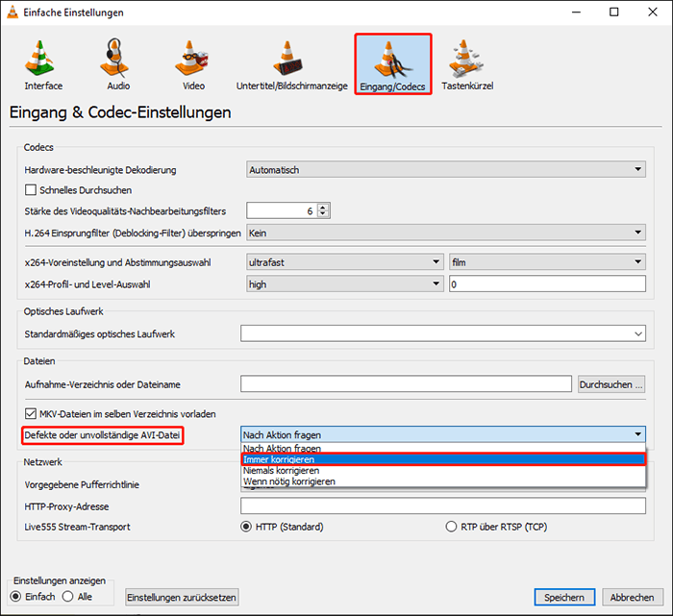Collapse the Defekte AVI-Datei dropdown header
673x616 pixels.
[x=443, y=434]
